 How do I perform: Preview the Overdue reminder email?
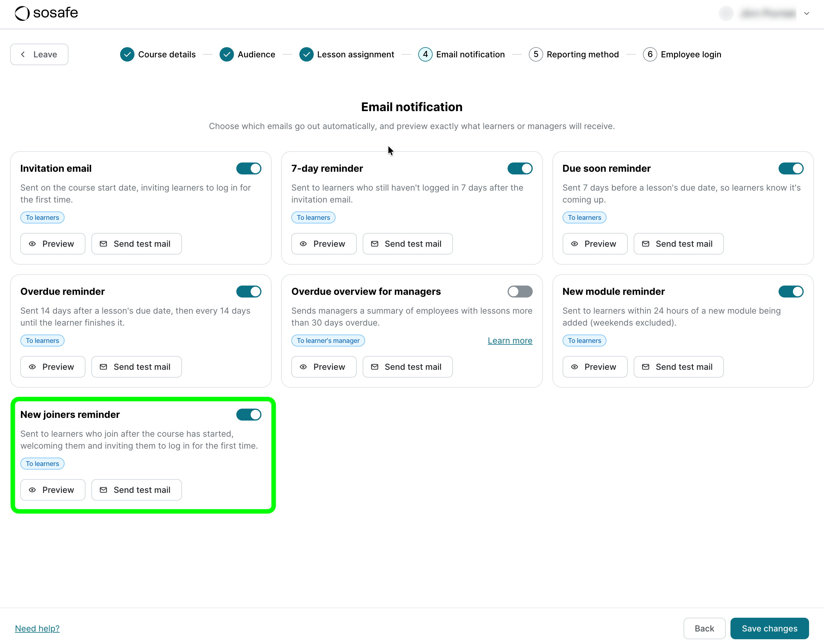(53, 367)
